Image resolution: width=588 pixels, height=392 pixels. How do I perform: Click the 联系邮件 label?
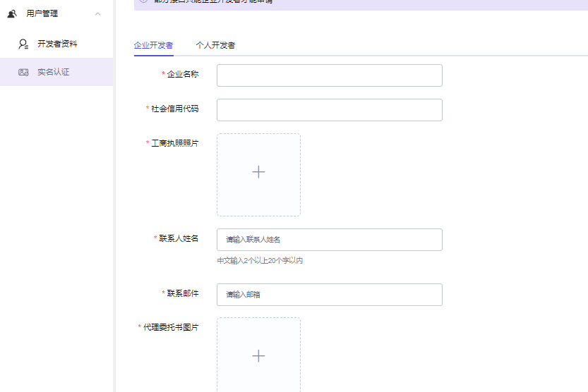[x=183, y=293]
